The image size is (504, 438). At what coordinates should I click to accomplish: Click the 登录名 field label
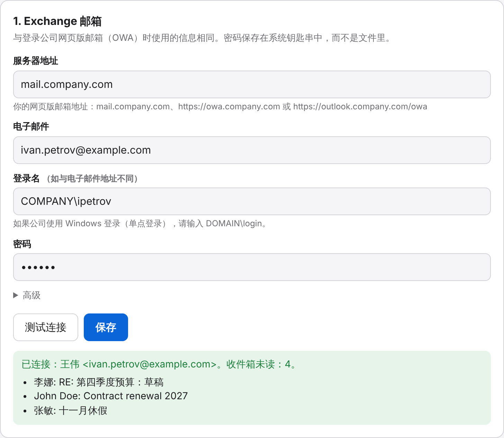pyautogui.click(x=27, y=179)
